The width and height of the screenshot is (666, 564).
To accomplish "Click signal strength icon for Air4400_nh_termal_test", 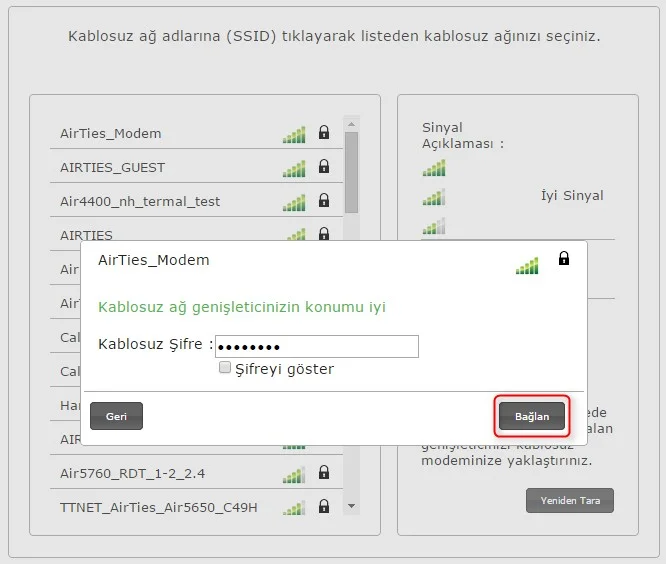I will pyautogui.click(x=294, y=203).
